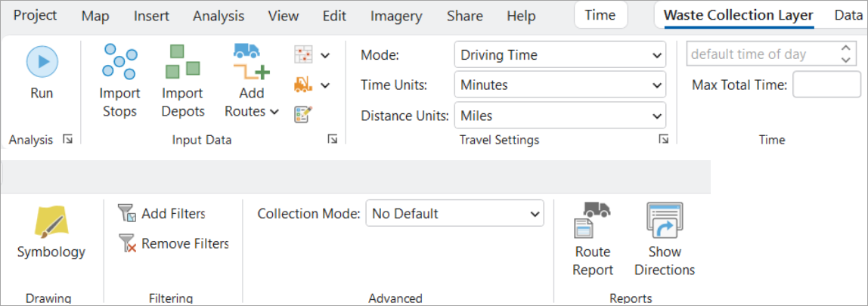
Task: Expand the Mode dropdown showing Driving Time
Action: point(560,54)
